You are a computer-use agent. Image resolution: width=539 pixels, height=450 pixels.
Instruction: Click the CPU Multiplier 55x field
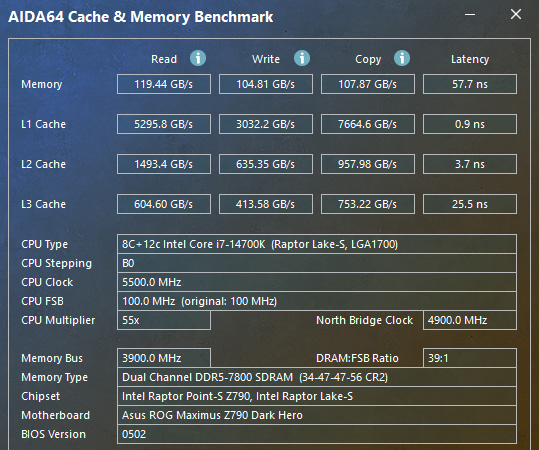164,320
